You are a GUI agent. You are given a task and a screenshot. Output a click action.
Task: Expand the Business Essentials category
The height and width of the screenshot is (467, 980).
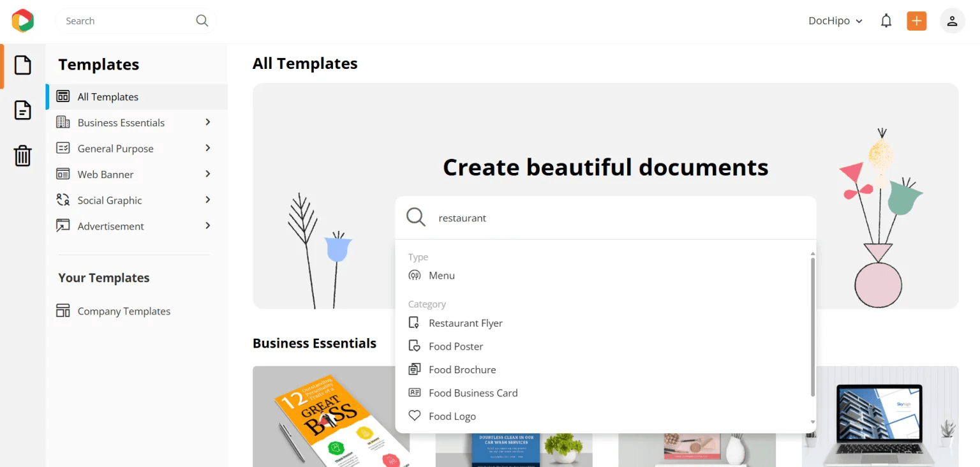(121, 122)
